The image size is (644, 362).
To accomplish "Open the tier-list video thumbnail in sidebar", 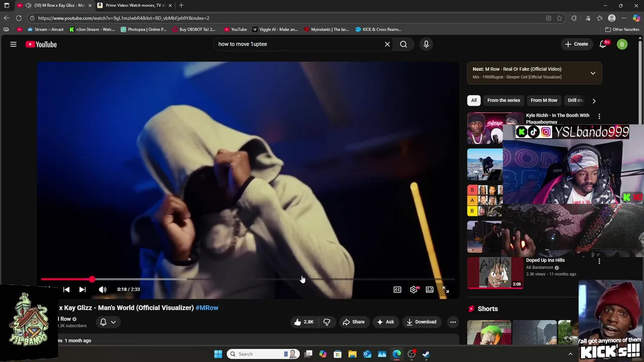I will 485,201.
